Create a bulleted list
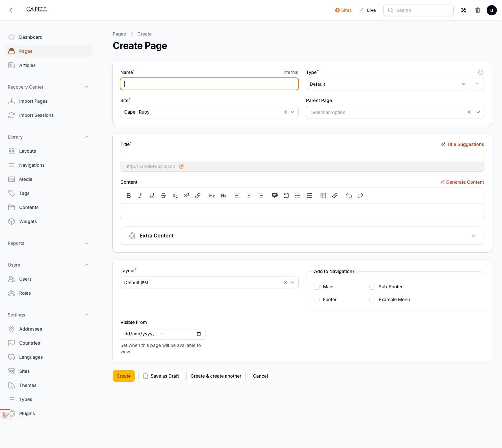502x448 pixels. tap(298, 196)
